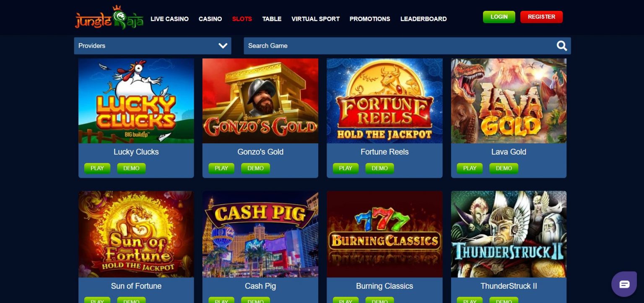Go to the Promotions section
This screenshot has width=644, height=303.
pos(370,19)
